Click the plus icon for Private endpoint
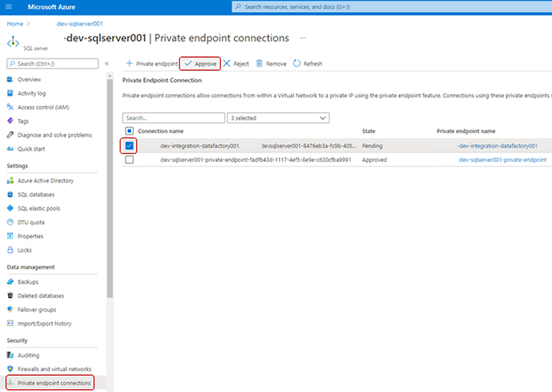Image resolution: width=552 pixels, height=392 pixels. coord(129,64)
